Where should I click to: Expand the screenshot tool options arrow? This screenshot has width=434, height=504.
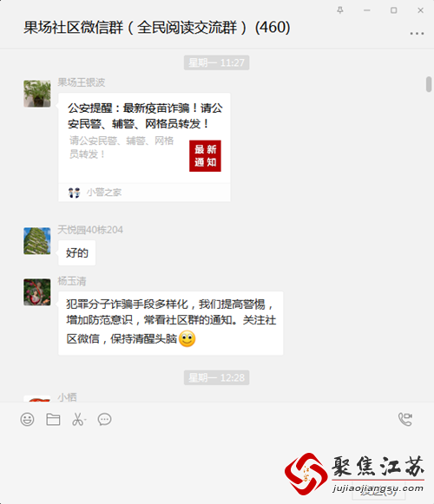pos(85,420)
